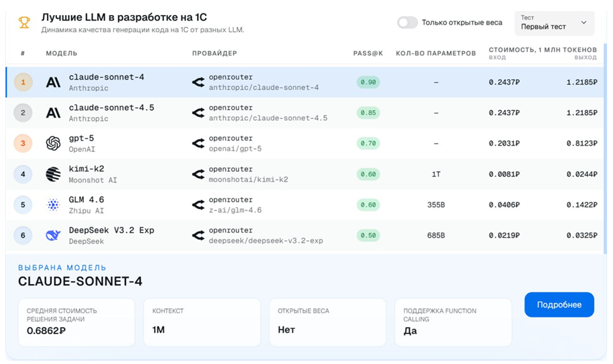This screenshot has width=613, height=364.
Task: Click the 0.90 pass score badge
Action: [368, 83]
